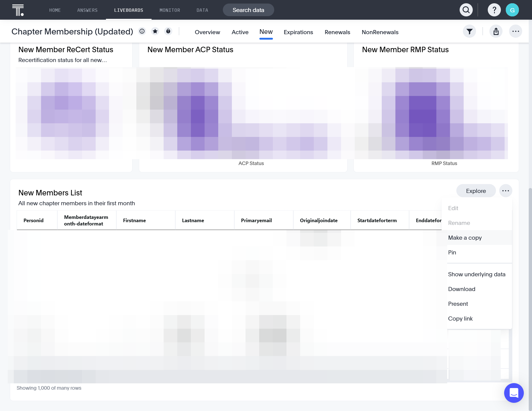This screenshot has width=532, height=411.
Task: Select Show underlying data option
Action: [x=477, y=274]
